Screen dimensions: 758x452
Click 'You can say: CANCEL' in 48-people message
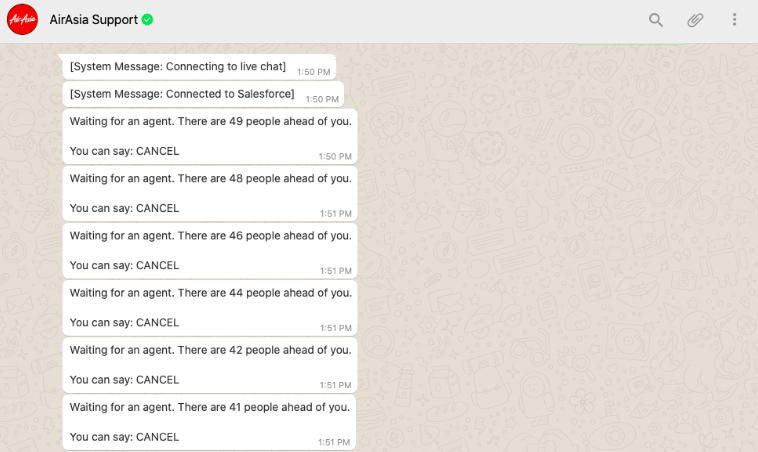pyautogui.click(x=124, y=208)
